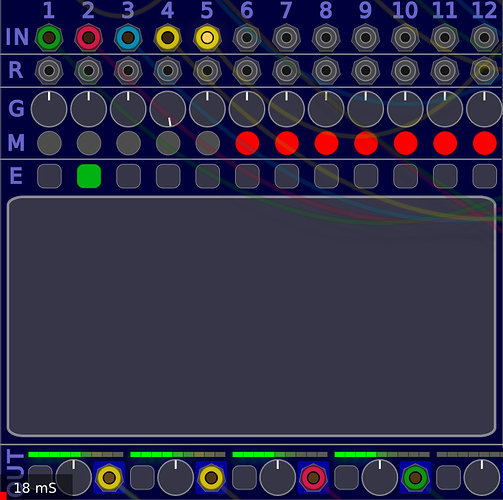Click the second output level knob in OUT row
This screenshot has height=500, width=503.
(176, 477)
